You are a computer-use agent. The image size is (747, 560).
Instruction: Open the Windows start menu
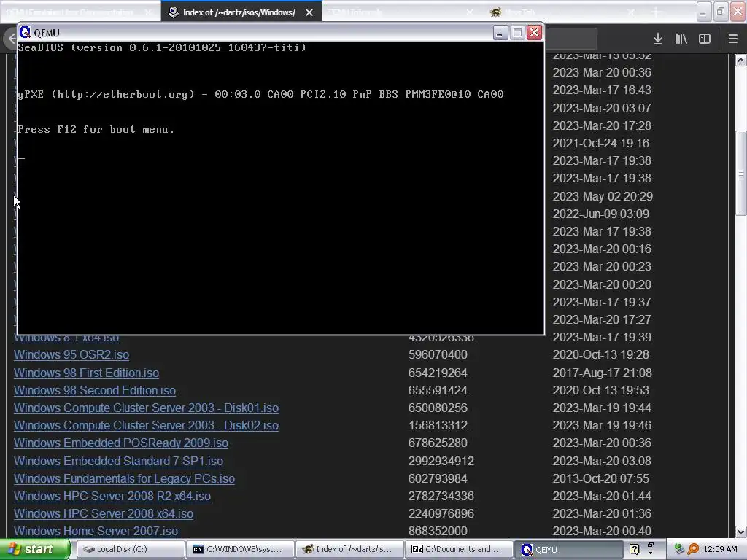coord(35,550)
